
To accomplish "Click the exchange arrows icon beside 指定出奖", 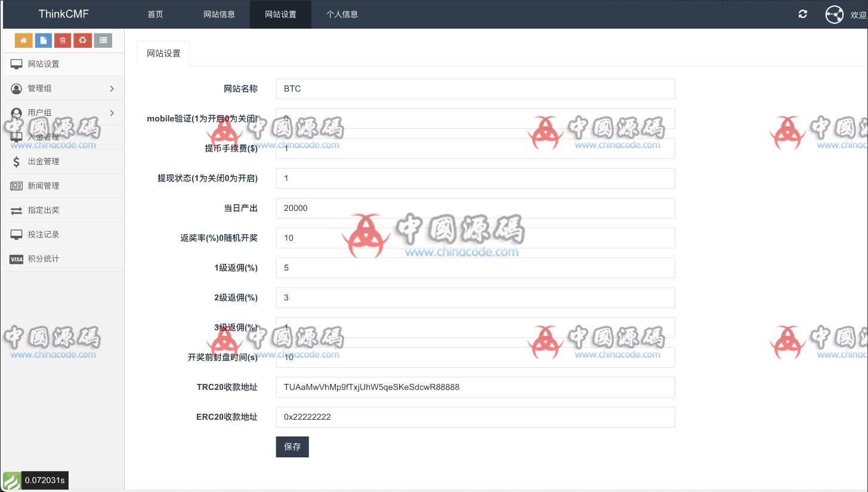I will pos(16,210).
